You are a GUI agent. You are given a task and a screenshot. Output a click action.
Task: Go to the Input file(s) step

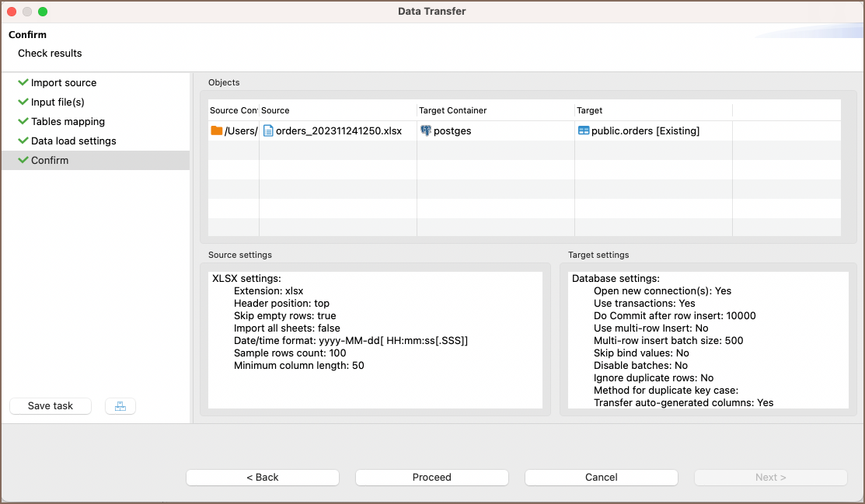58,102
